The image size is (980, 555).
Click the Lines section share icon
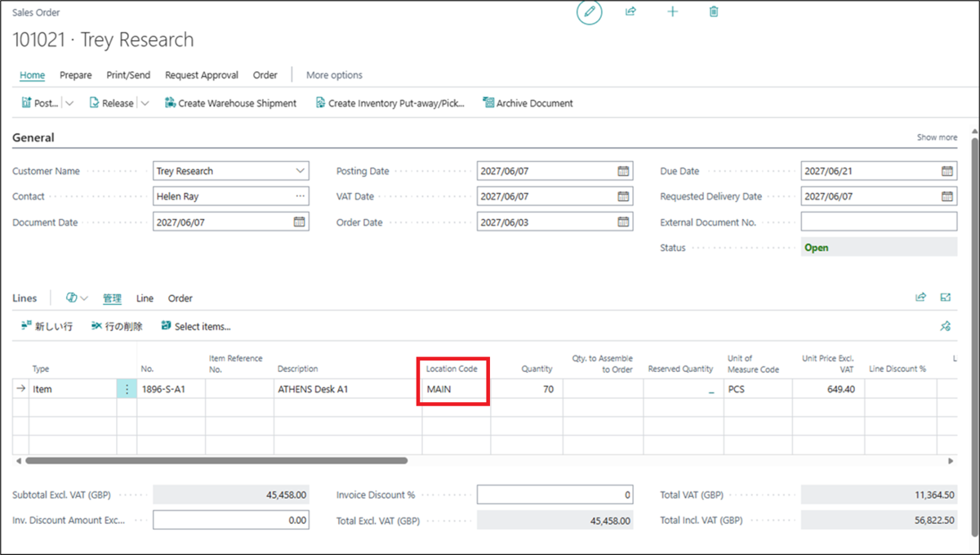coord(921,298)
